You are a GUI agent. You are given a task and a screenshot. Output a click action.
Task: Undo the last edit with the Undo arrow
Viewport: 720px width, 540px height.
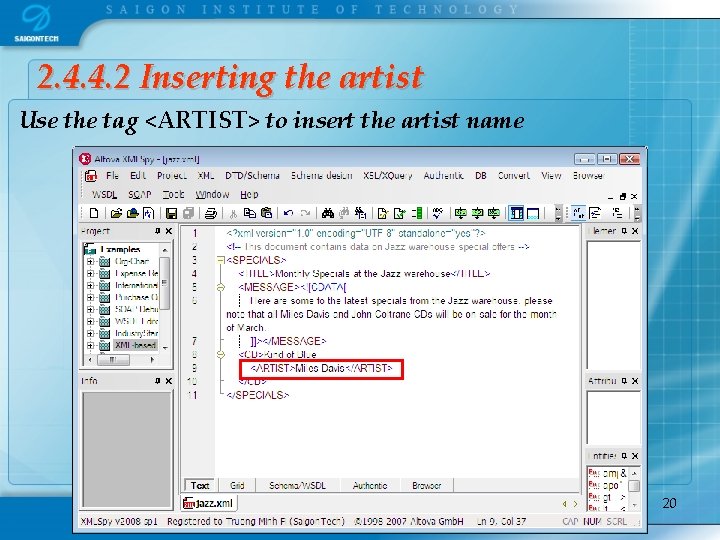[288, 213]
